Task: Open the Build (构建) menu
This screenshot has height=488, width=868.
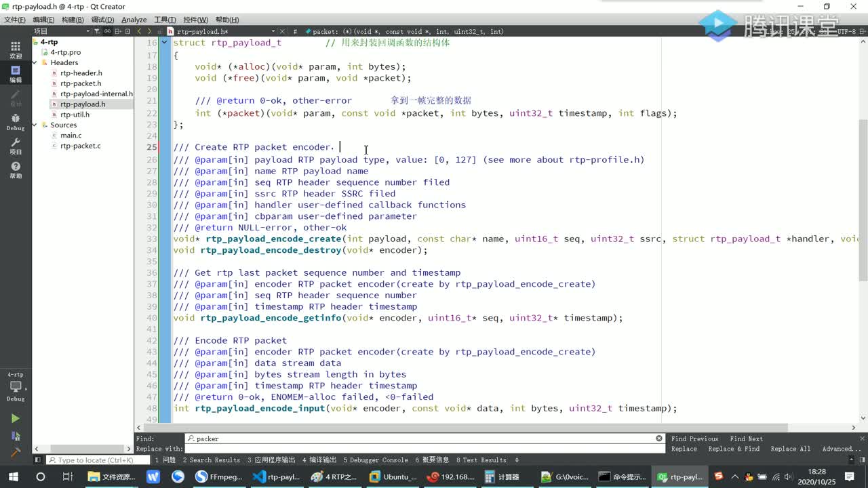Action: click(x=73, y=20)
